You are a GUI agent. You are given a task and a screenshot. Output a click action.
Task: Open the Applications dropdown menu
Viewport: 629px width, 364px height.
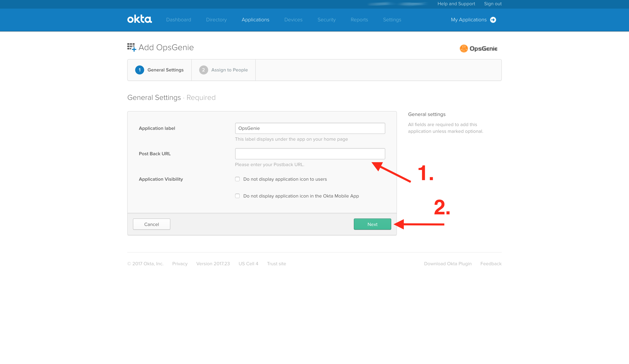(255, 19)
